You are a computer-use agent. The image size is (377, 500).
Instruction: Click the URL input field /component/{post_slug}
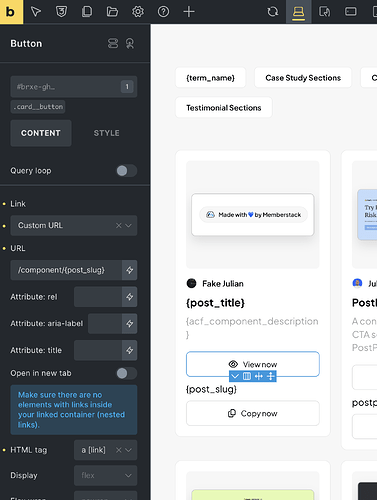click(66, 270)
